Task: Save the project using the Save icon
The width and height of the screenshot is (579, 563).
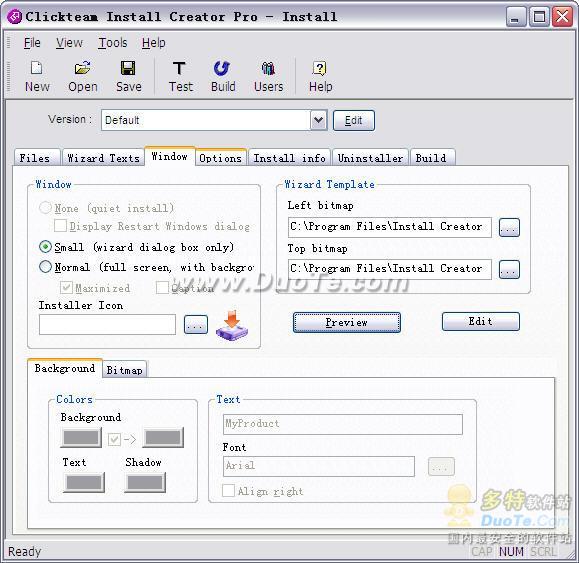Action: pos(129,77)
